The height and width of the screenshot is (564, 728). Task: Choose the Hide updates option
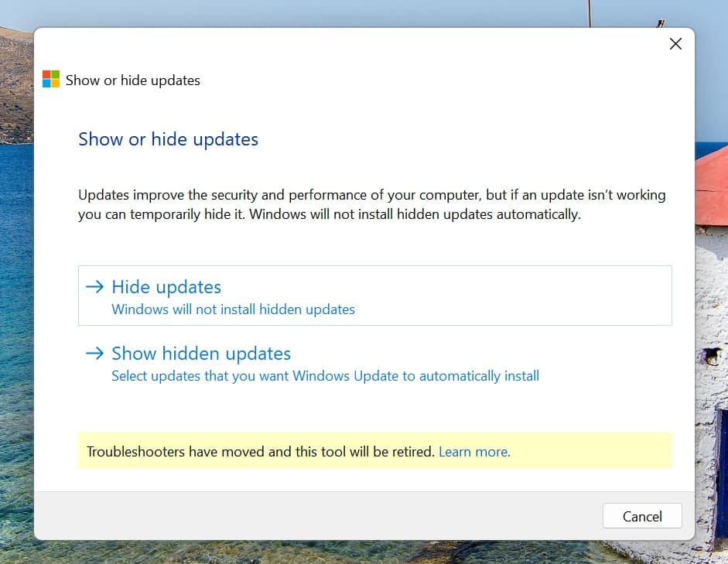coord(374,296)
